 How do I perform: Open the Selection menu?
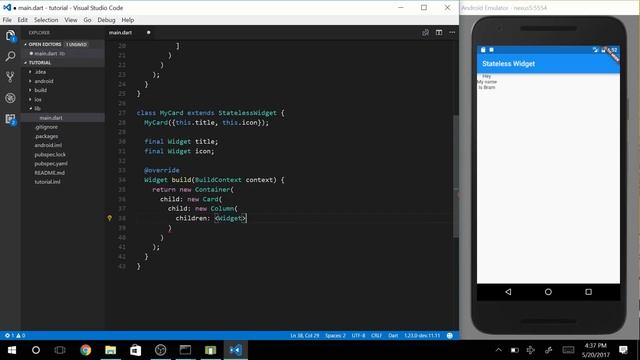tap(46, 20)
